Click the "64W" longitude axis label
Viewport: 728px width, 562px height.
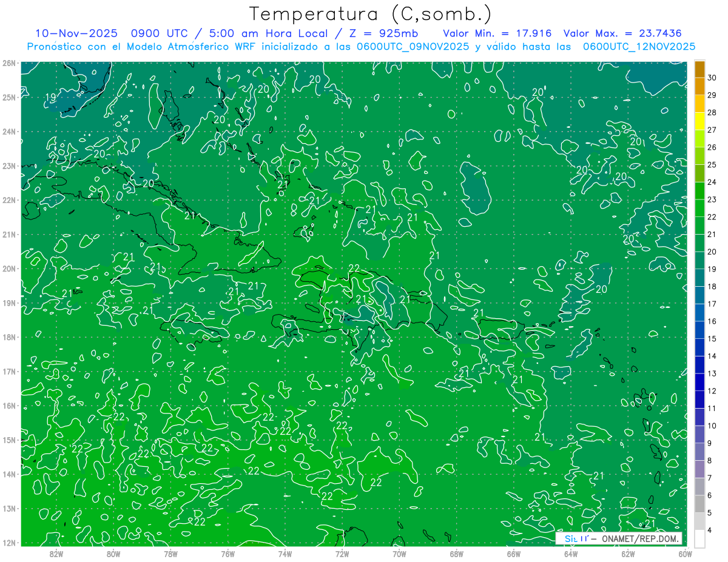click(x=571, y=554)
